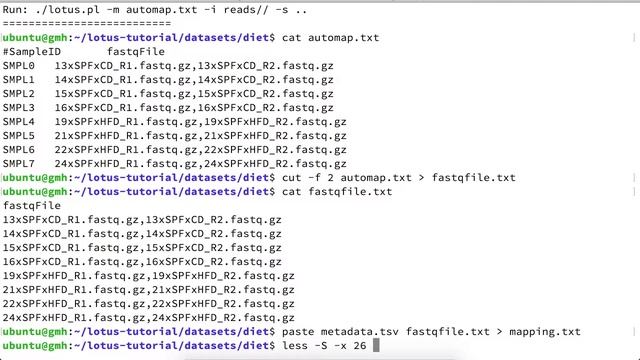Screen dimensions: 640x360
Task: Select the SMPL6 22xSPFxHFD row
Action: [x=175, y=150]
